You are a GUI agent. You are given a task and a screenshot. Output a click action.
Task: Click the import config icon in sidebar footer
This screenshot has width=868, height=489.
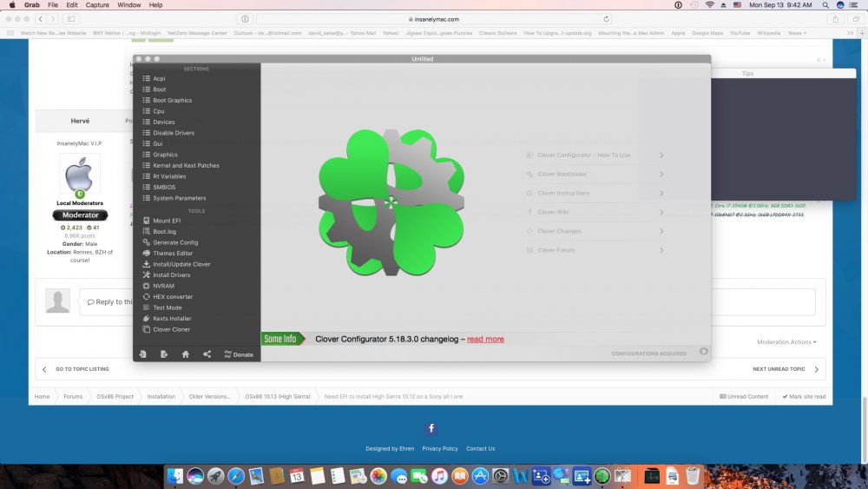tap(143, 354)
